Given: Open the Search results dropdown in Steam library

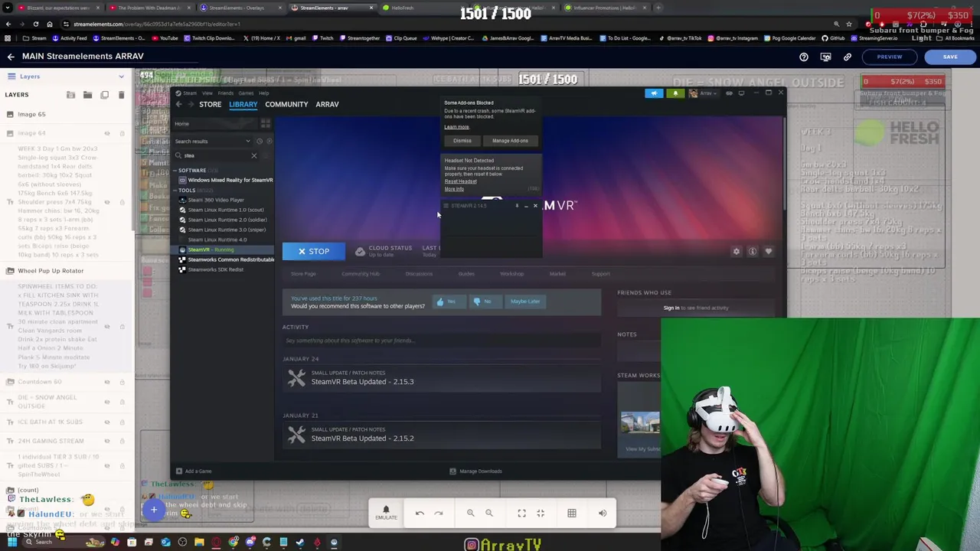Looking at the screenshot, I should click(213, 142).
